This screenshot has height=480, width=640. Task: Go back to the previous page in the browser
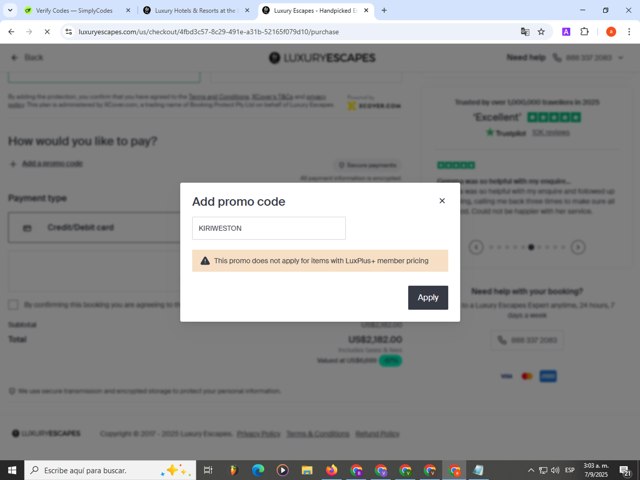click(x=11, y=32)
